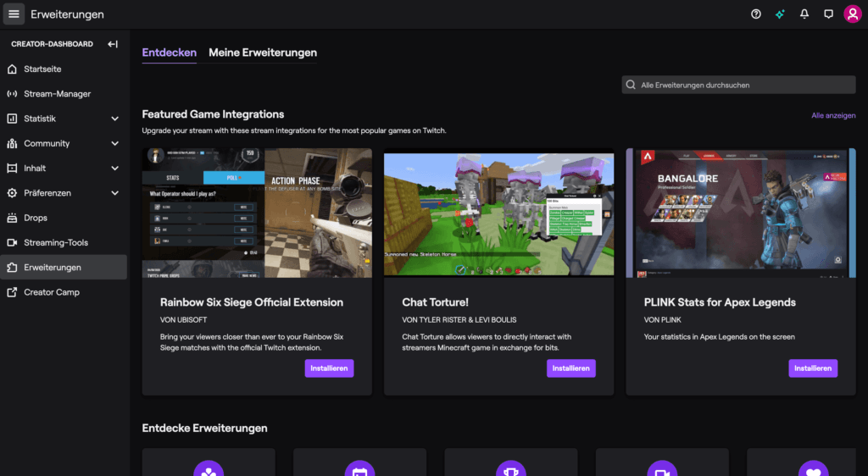Open the notifications bell icon
Screen dimensions: 868x476
[x=804, y=14]
